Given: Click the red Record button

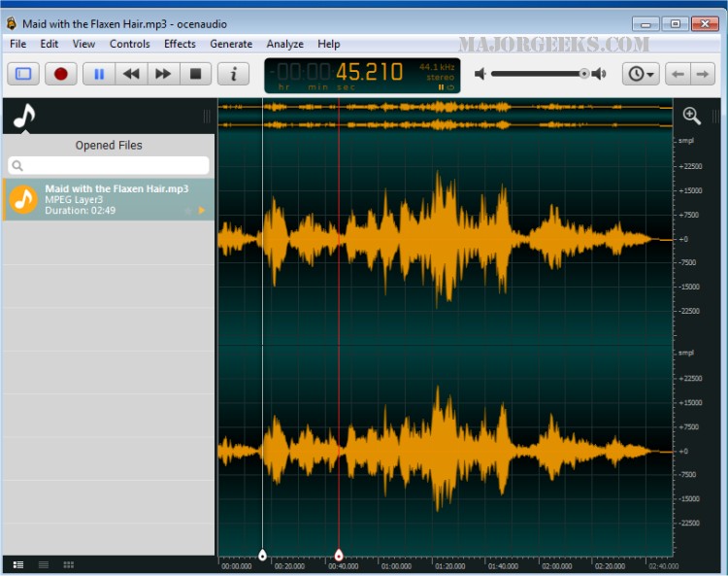Looking at the screenshot, I should [x=61, y=74].
